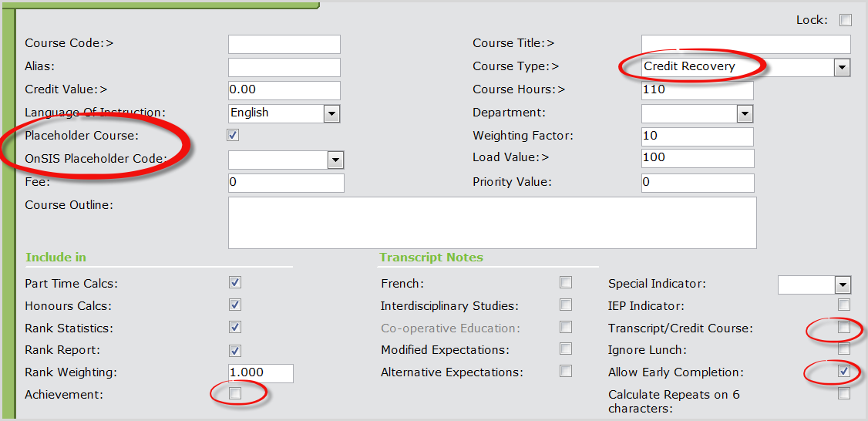This screenshot has height=421, width=868.
Task: Check the Ignore Lunch option
Action: pos(844,349)
